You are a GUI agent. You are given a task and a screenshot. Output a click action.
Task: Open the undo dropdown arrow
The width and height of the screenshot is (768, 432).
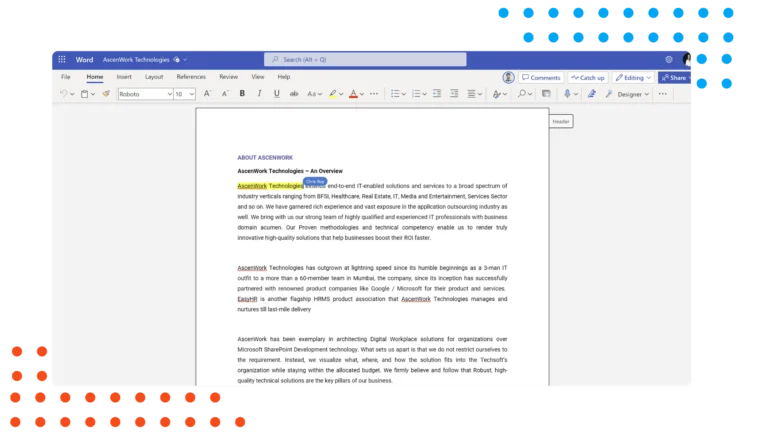(x=72, y=94)
